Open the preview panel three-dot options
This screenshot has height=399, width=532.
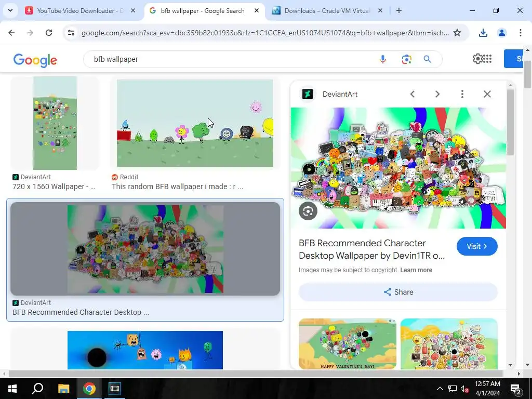[462, 94]
